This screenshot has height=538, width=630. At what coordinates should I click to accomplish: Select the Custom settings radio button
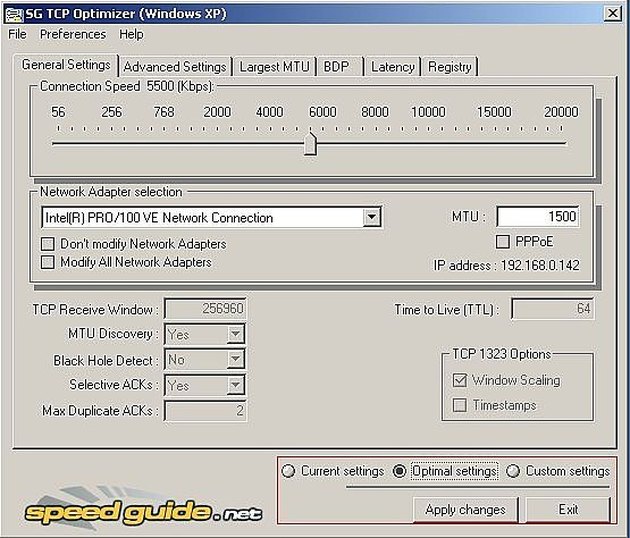pos(513,471)
